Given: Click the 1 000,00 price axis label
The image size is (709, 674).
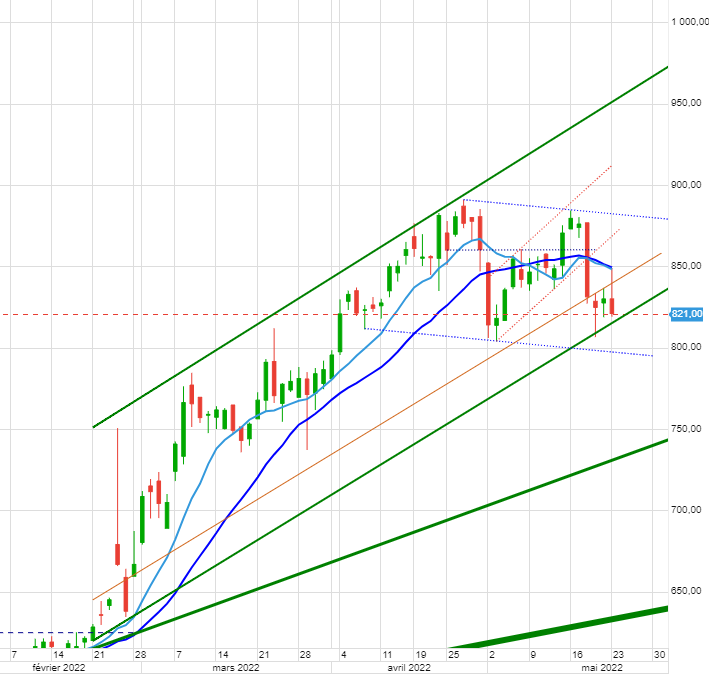Looking at the screenshot, I should [x=686, y=22].
